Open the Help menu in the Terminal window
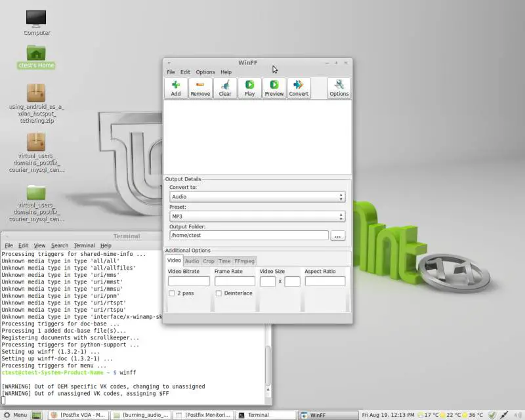Image resolution: width=525 pixels, height=420 pixels. [x=106, y=245]
